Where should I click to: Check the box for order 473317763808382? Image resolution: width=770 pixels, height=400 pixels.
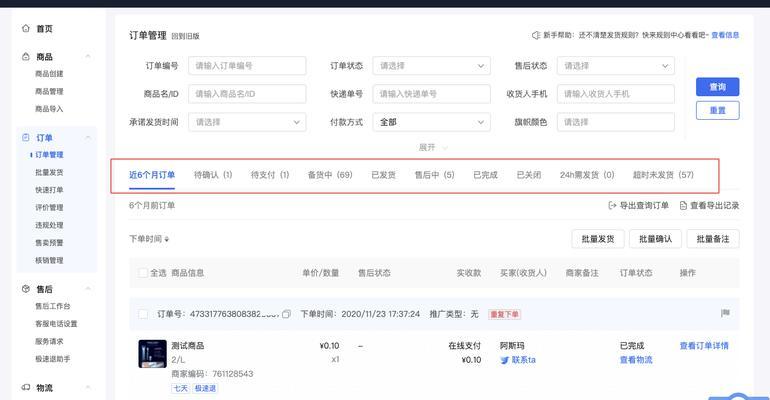[x=143, y=314]
